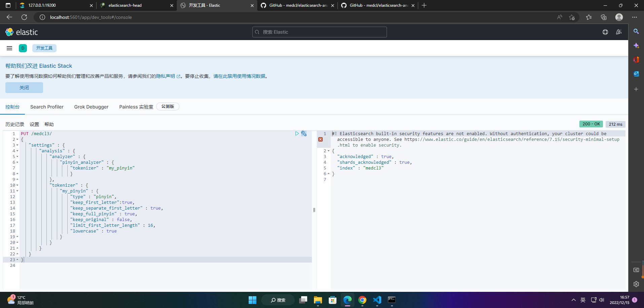This screenshot has width=644, height=308.
Task: Open the newsfeed icon in header
Action: 619,32
